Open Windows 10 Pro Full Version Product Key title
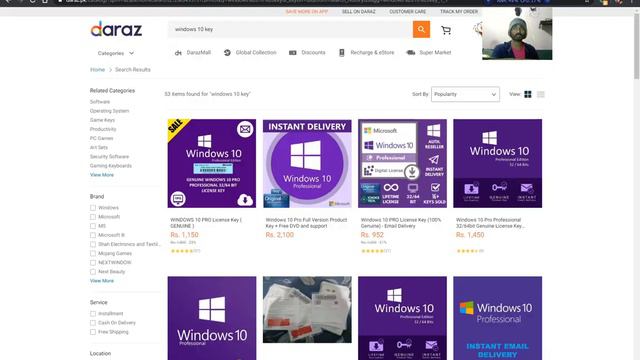The width and height of the screenshot is (640, 360). (x=306, y=223)
